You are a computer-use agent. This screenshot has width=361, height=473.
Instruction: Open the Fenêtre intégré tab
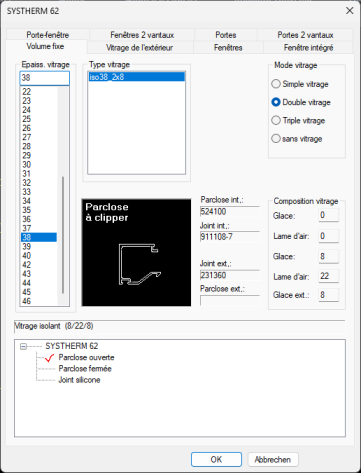pos(308,48)
